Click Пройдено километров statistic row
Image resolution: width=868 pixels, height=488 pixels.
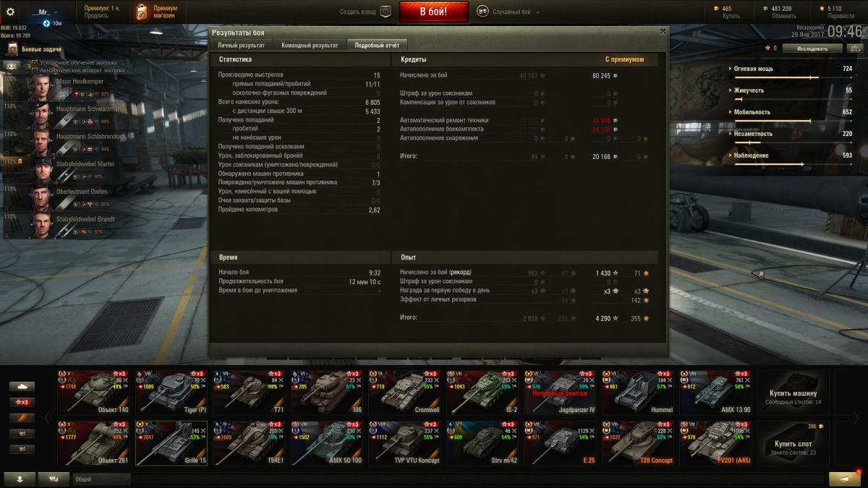click(299, 210)
